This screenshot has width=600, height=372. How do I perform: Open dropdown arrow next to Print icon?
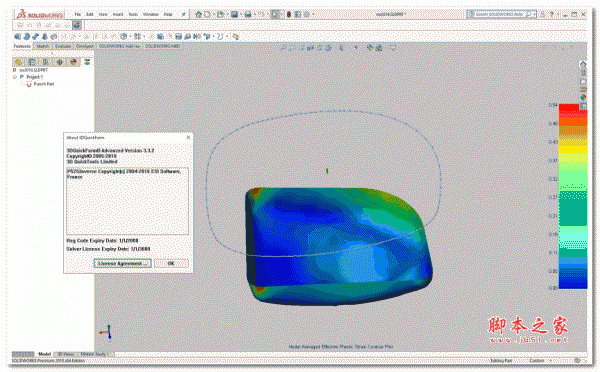(x=254, y=15)
